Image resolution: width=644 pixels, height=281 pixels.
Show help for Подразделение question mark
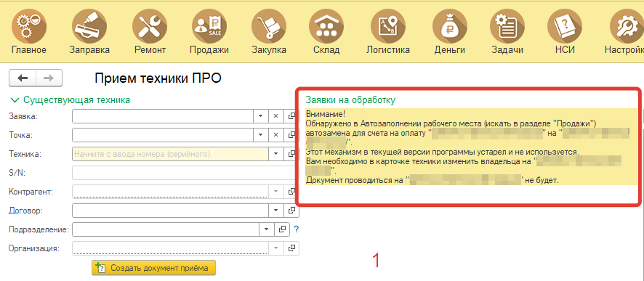click(296, 229)
